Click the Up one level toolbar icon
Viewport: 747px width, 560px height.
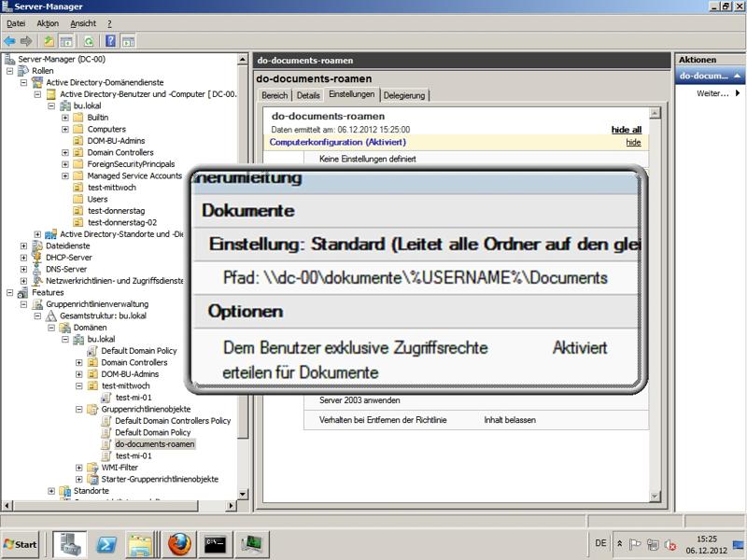point(49,41)
